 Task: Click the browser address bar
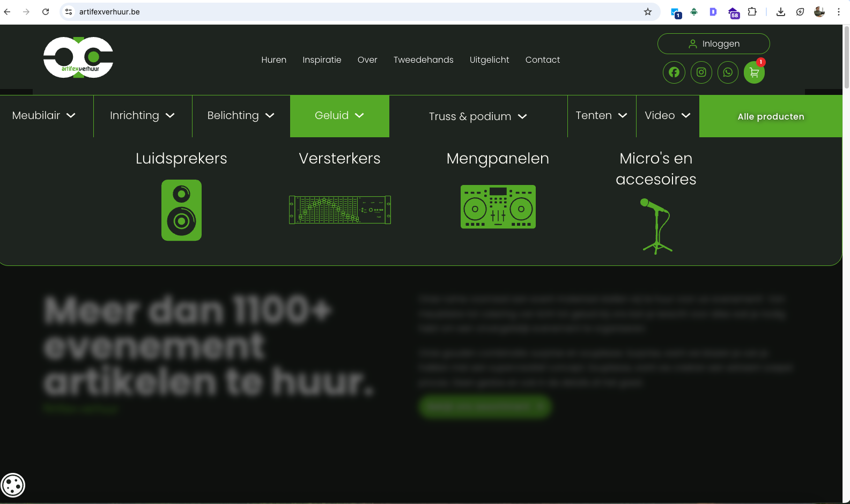click(x=354, y=12)
